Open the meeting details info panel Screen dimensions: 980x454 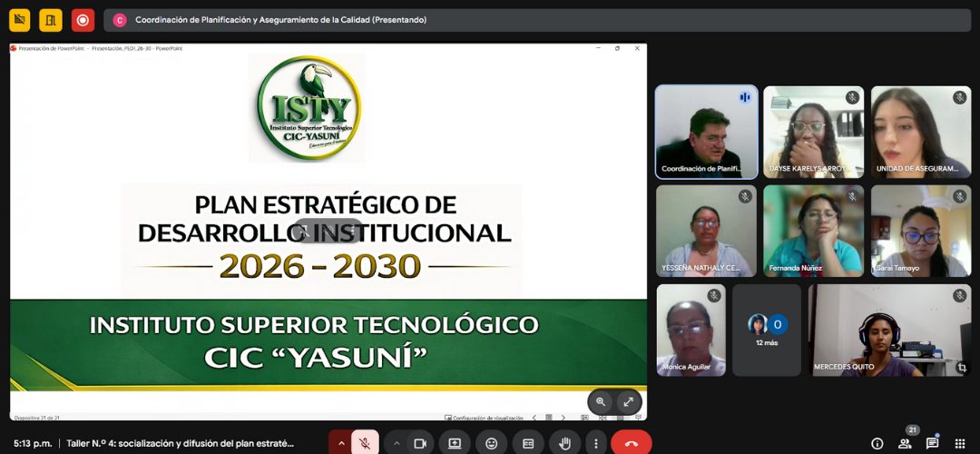pos(877,443)
